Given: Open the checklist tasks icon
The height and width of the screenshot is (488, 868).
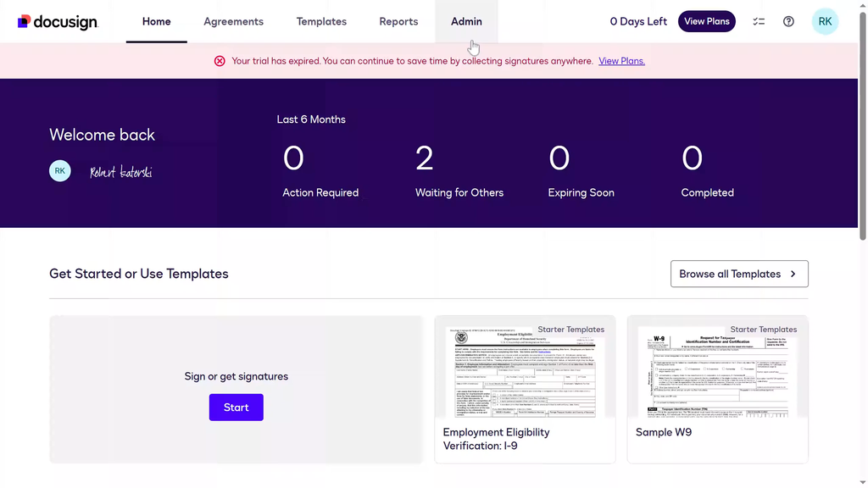Looking at the screenshot, I should coord(759,22).
